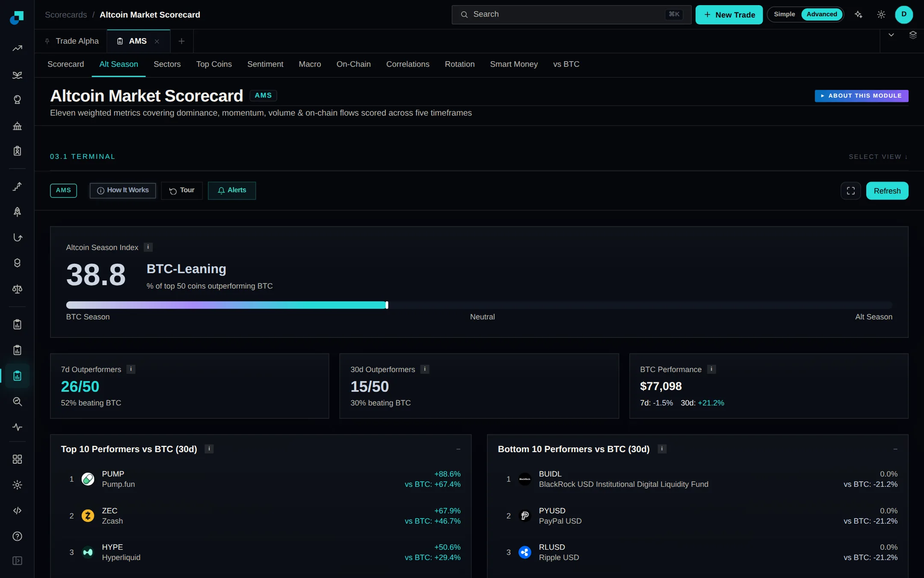Open the stair-step arrow sidebar icon

17,186
